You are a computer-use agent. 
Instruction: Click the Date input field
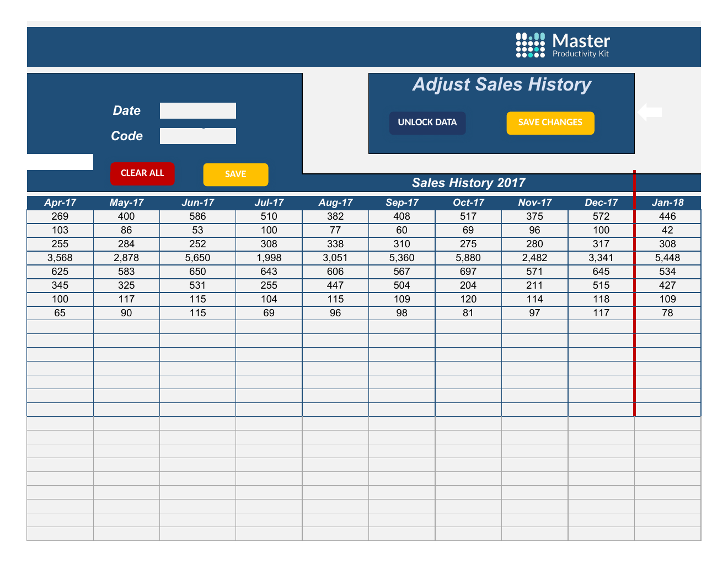click(198, 110)
